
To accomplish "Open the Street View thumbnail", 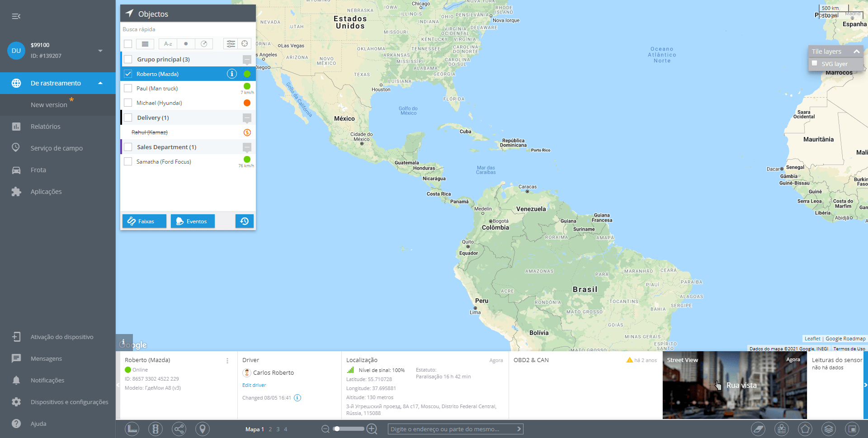I will [735, 386].
